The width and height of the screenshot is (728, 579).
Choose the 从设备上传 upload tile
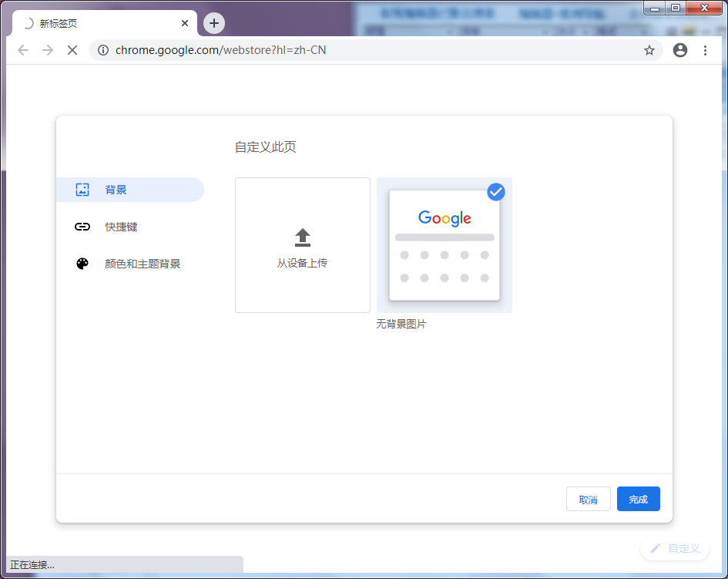[302, 245]
